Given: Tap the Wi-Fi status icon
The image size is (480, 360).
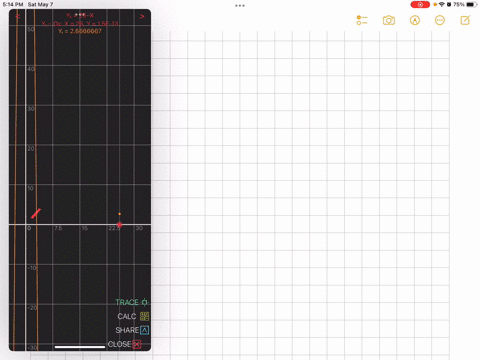Looking at the screenshot, I should point(442,4).
